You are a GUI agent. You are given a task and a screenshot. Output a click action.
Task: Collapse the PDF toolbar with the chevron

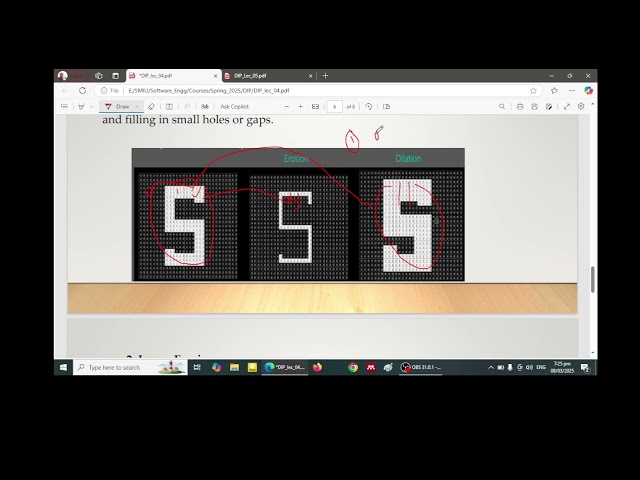tap(592, 105)
